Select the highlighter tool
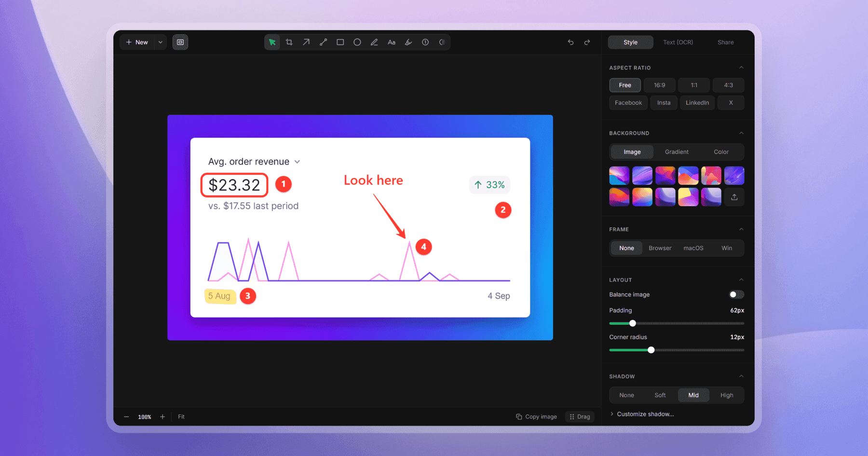 tap(408, 42)
